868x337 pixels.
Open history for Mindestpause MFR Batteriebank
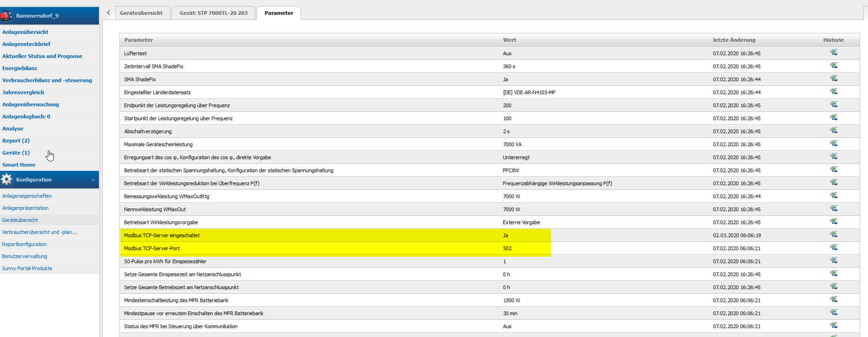[x=834, y=312]
